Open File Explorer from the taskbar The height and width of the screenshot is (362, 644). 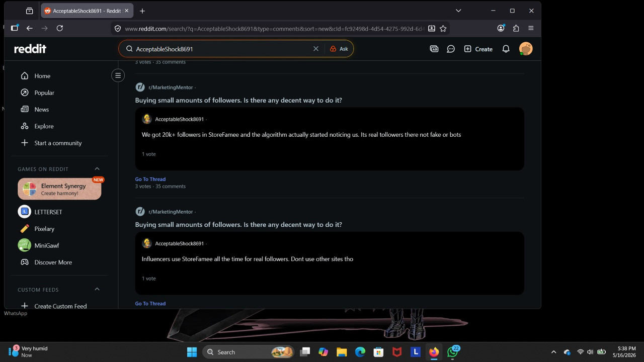click(x=342, y=352)
